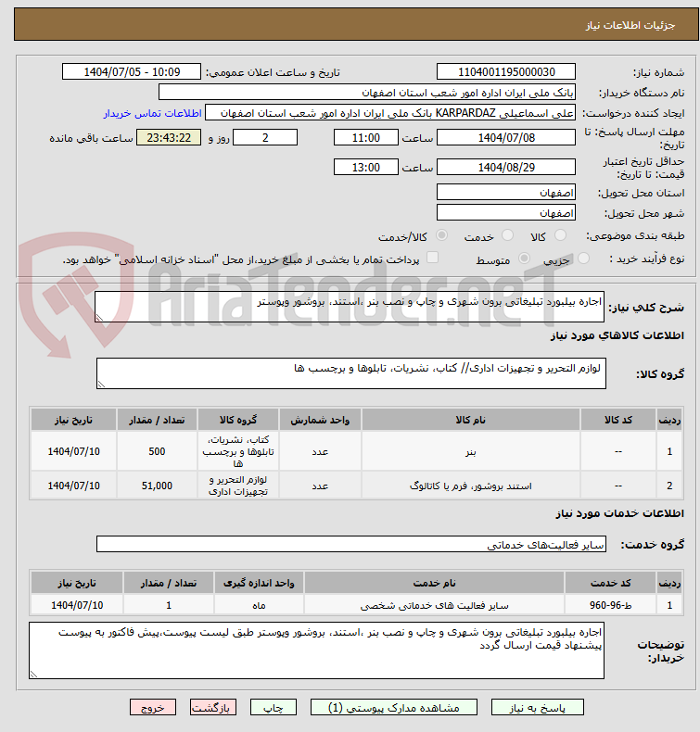Viewport: 700px width, 732px height.
Task: Click the request creator field علی اسماعیلی
Action: [x=390, y=113]
